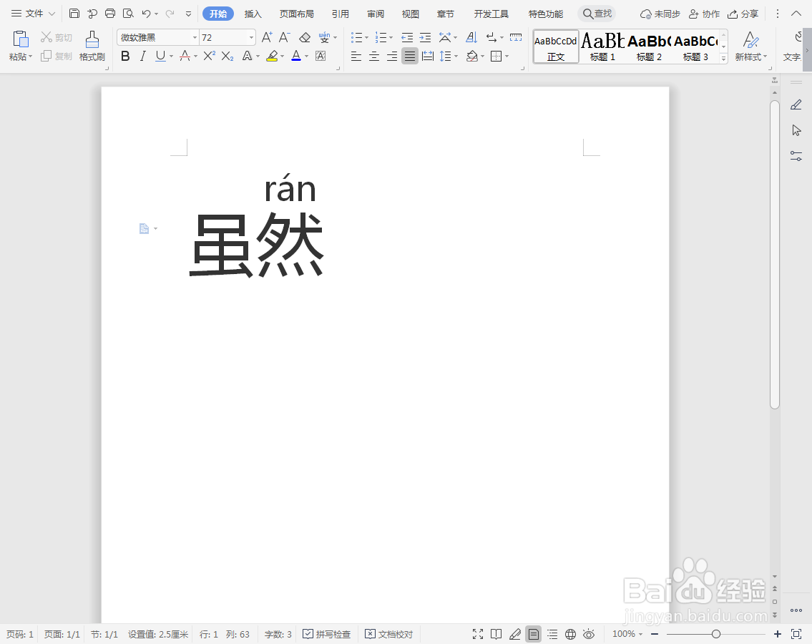The width and height of the screenshot is (812, 644).
Task: Decrease font size with A- icon
Action: pyautogui.click(x=284, y=37)
